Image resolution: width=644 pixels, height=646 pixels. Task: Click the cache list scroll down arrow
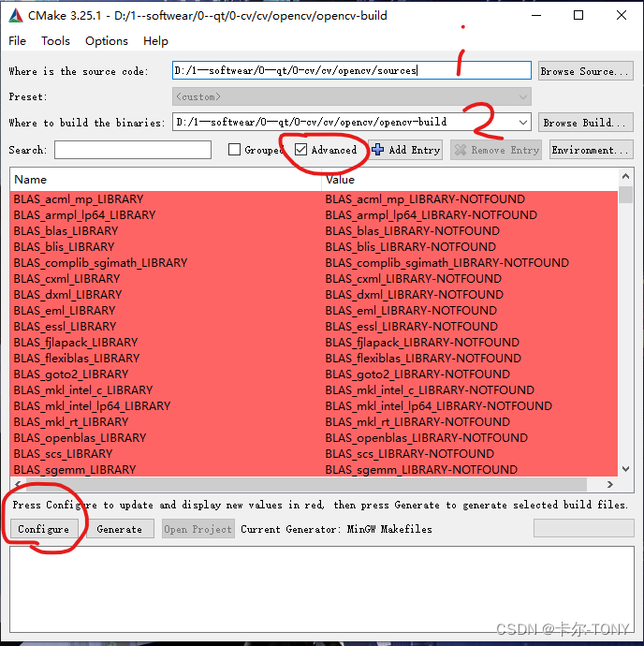[625, 469]
